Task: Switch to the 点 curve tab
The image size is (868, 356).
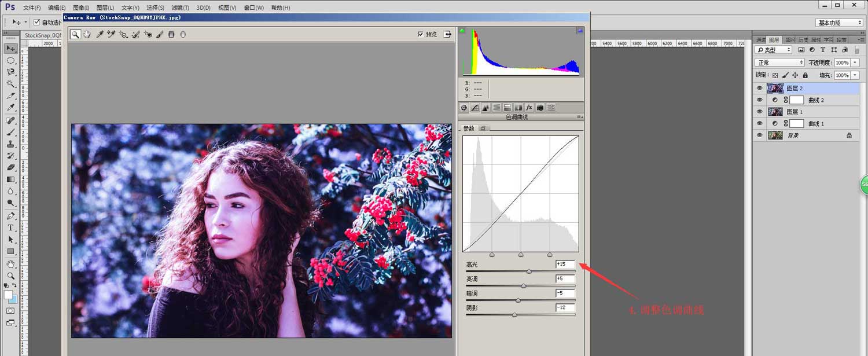Action: [483, 128]
